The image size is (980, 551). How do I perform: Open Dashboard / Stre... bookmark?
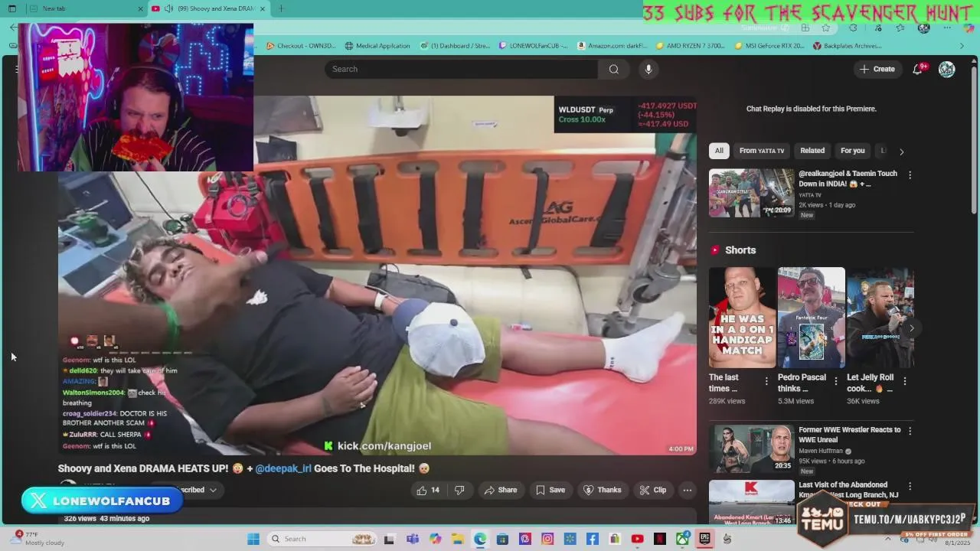(x=455, y=46)
